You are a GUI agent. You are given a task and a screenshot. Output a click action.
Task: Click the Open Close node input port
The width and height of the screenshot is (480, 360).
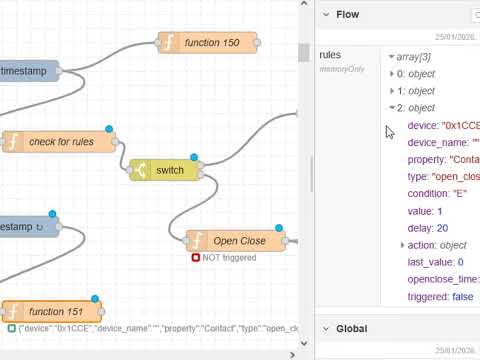(x=186, y=241)
